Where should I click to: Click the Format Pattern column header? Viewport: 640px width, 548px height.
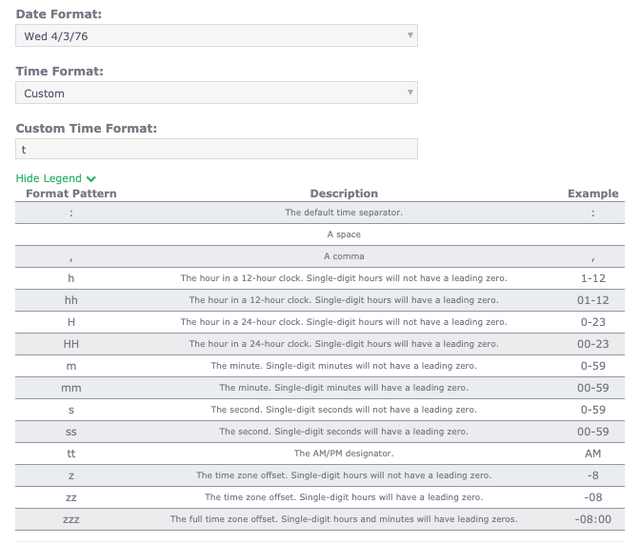coord(71,193)
